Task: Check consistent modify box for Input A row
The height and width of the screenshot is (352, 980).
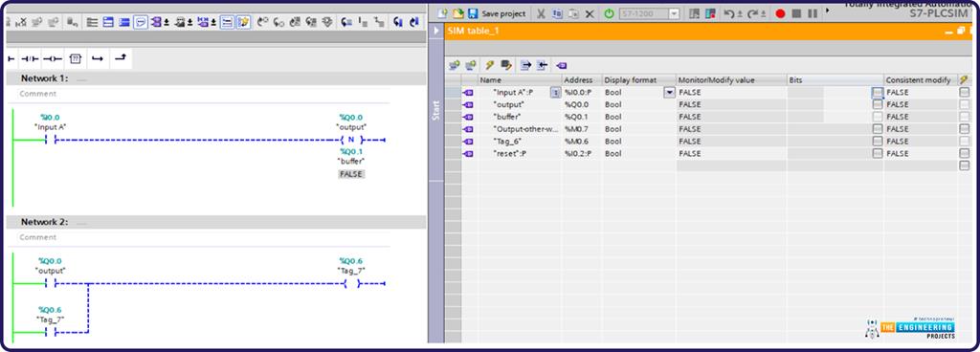Action: point(965,93)
